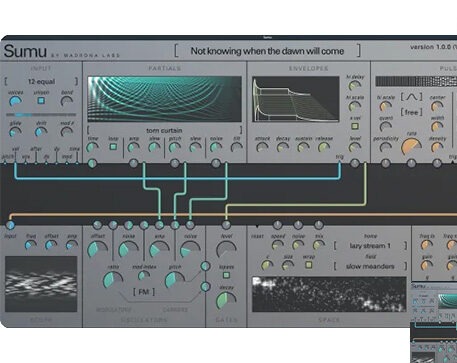Toggle the x vel switch in Envelopes
457x363 pixels.
355,126
